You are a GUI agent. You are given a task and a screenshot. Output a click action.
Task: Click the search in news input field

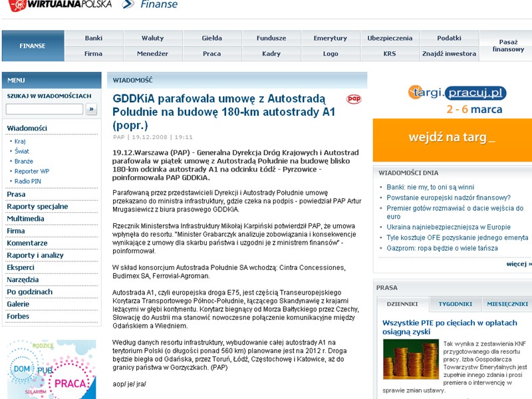45,109
